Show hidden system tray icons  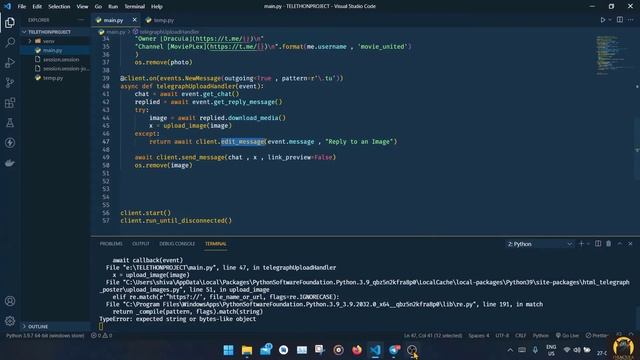510,350
